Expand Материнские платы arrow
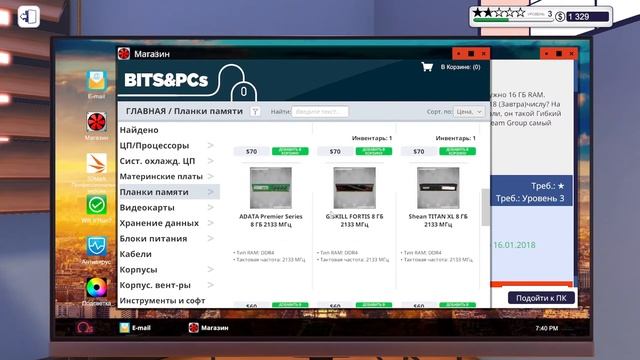640x360 pixels. [211, 176]
